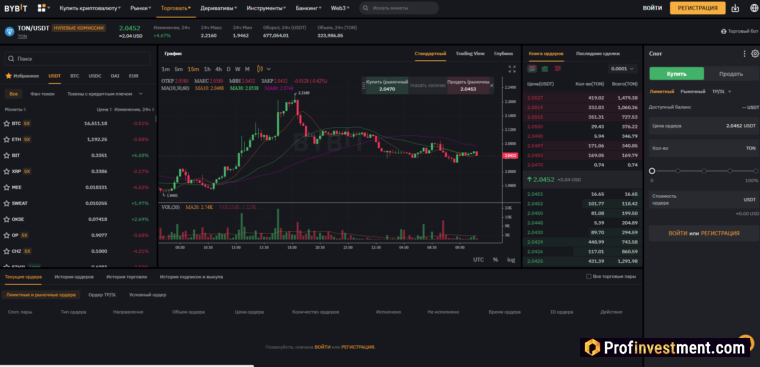Click the Искать монеты search box
This screenshot has height=367, width=760.
[x=399, y=8]
